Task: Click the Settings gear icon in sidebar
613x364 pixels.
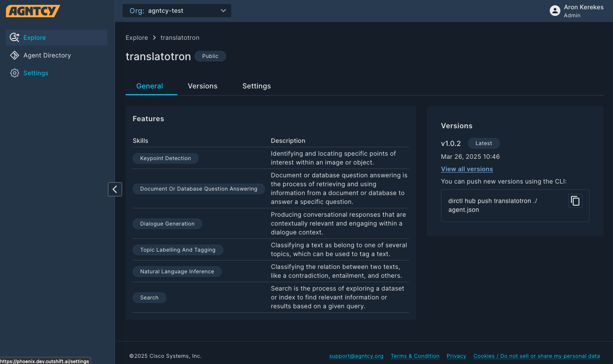Action: 15,73
